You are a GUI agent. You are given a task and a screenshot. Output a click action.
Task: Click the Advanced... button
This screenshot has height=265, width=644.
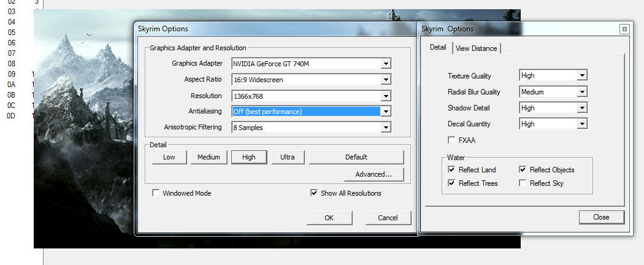[x=373, y=174]
